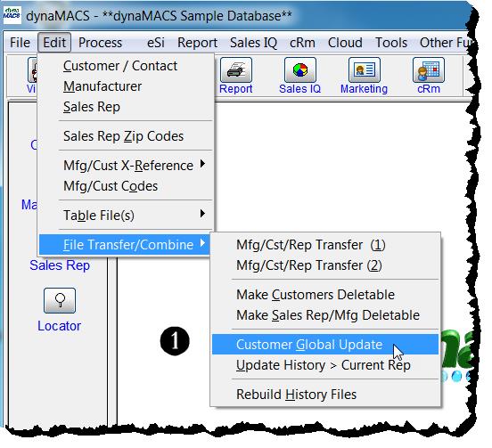This screenshot has height=448, width=492.
Task: Choose Customer / Contact from Edit menu
Action: pos(126,66)
